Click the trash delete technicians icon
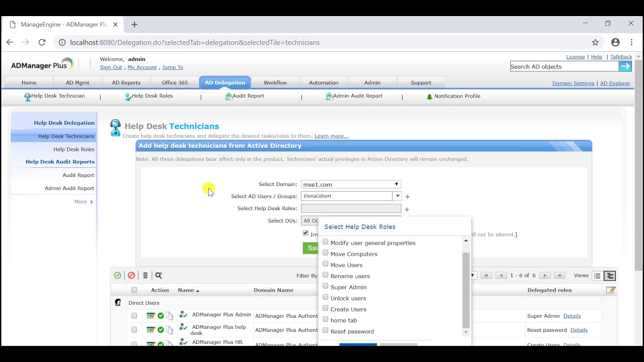 click(x=145, y=276)
